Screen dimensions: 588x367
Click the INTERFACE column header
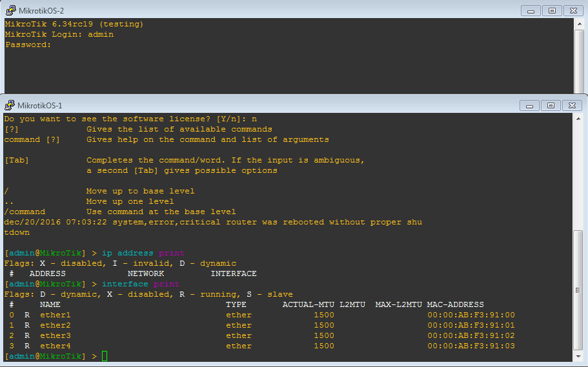tap(234, 273)
